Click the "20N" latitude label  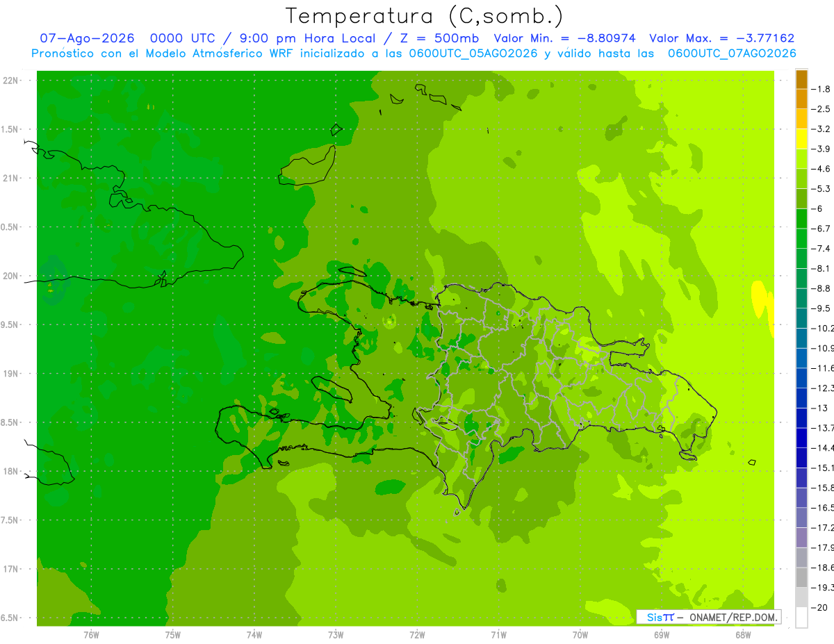(x=10, y=276)
